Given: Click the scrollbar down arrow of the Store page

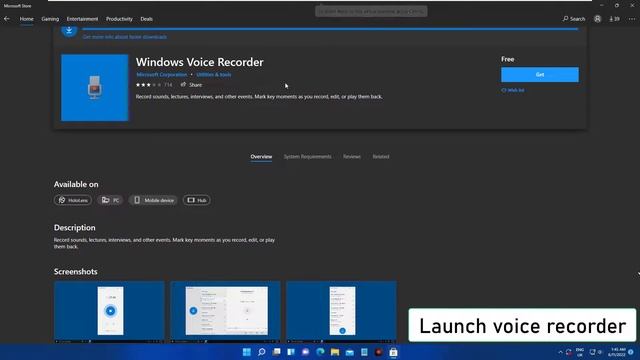Looking at the screenshot, I should tap(638, 274).
